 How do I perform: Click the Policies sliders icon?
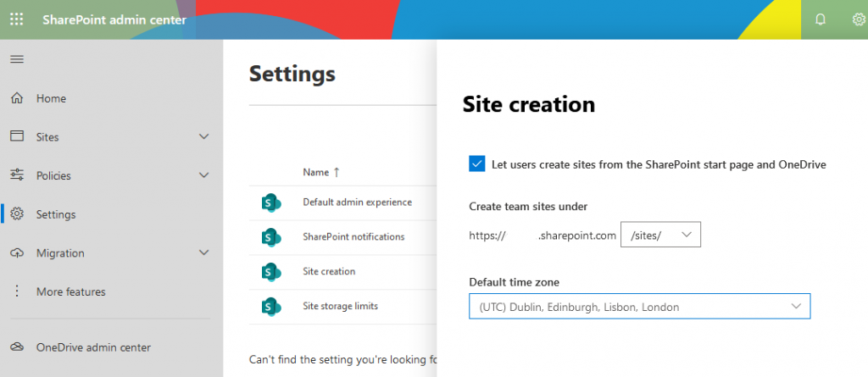17,175
